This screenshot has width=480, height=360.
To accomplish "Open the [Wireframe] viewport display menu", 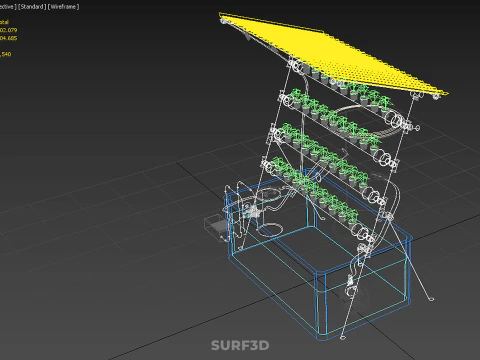I will point(63,7).
